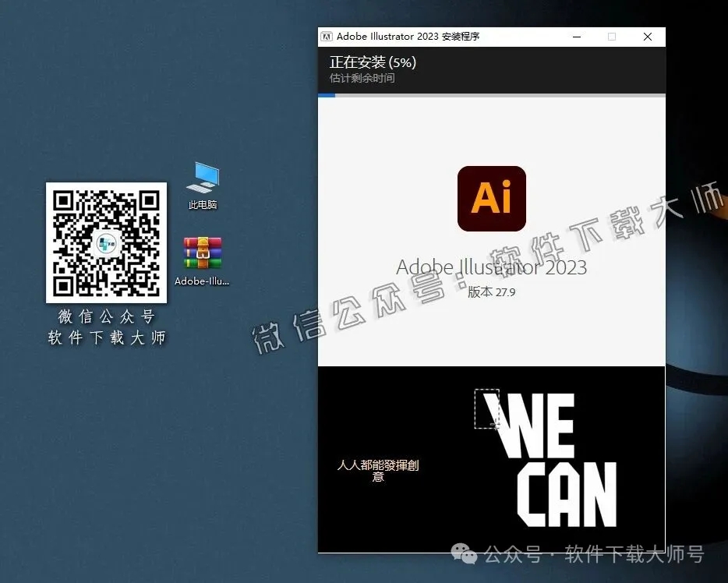Maximize the installer window
Viewport: 728px width, 583px height.
pos(611,36)
